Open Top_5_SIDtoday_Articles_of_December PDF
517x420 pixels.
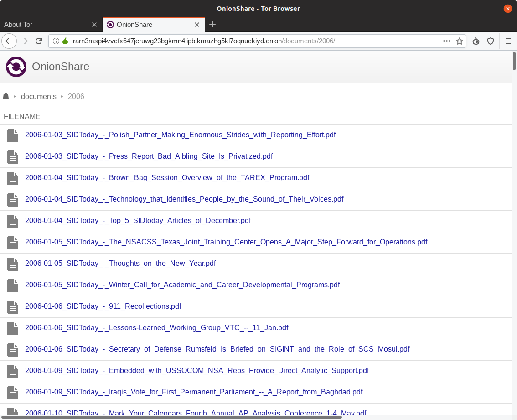coord(138,221)
